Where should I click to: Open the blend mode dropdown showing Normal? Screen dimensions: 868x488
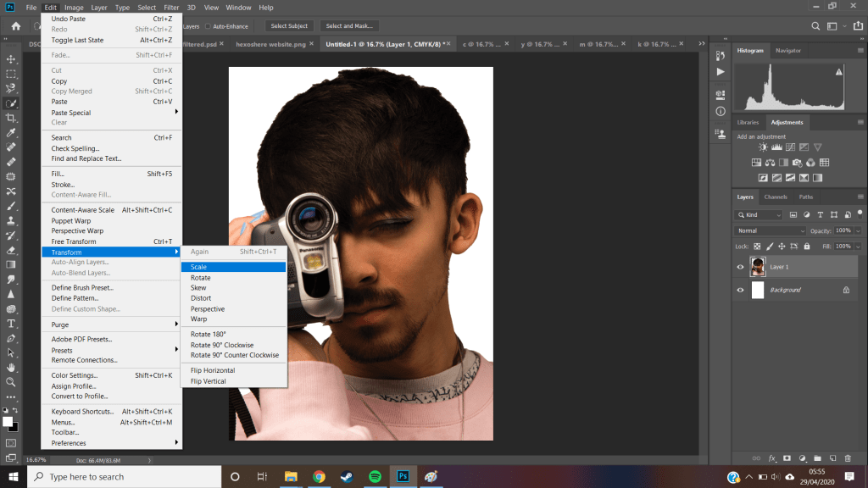tap(771, 230)
